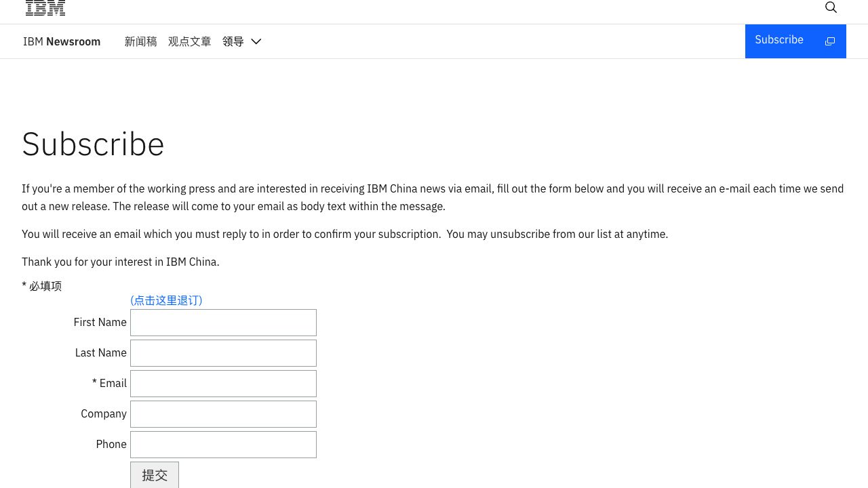Go to the 观点文章 section
Viewport: 868px width, 488px height.
point(189,41)
